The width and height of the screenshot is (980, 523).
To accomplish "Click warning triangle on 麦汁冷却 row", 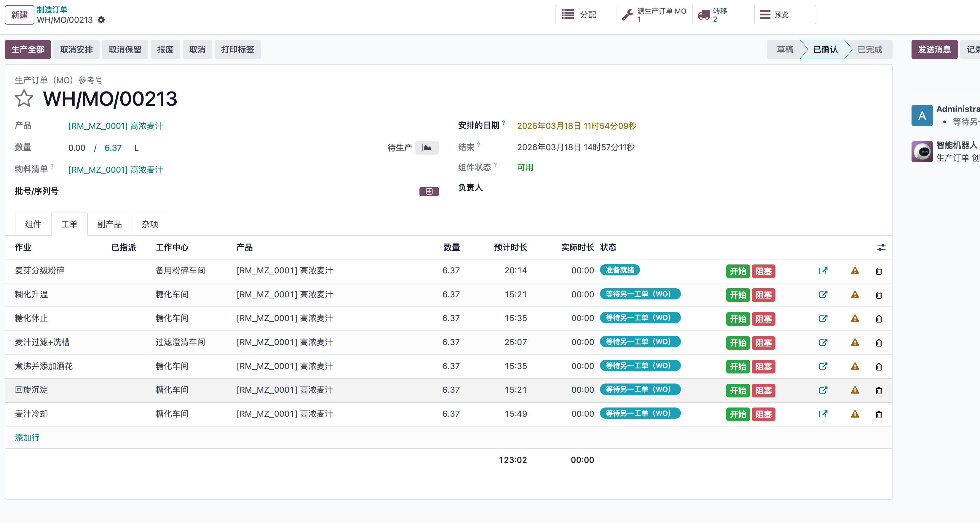I will [855, 414].
